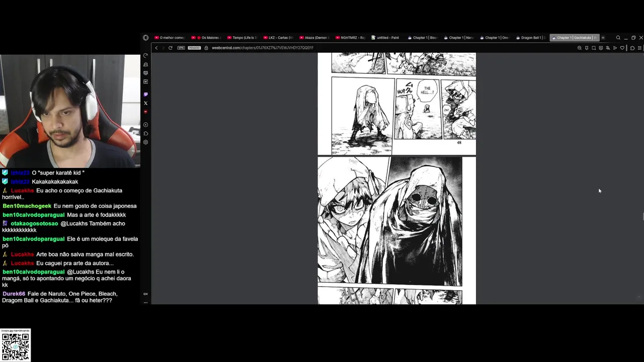
Task: Open the GX Corner icon in sidebar
Action: coord(145,73)
